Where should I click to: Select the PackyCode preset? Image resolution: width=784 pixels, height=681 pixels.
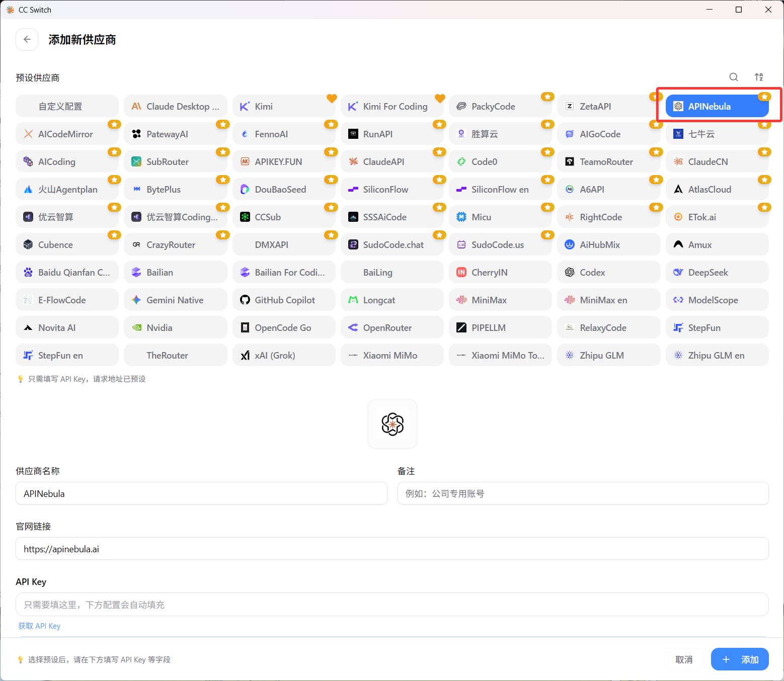pyautogui.click(x=500, y=106)
